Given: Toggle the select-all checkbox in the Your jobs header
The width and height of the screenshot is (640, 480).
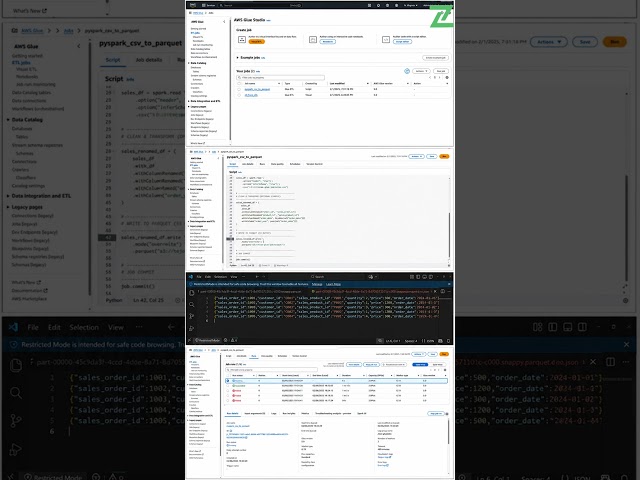Looking at the screenshot, I should click(239, 83).
